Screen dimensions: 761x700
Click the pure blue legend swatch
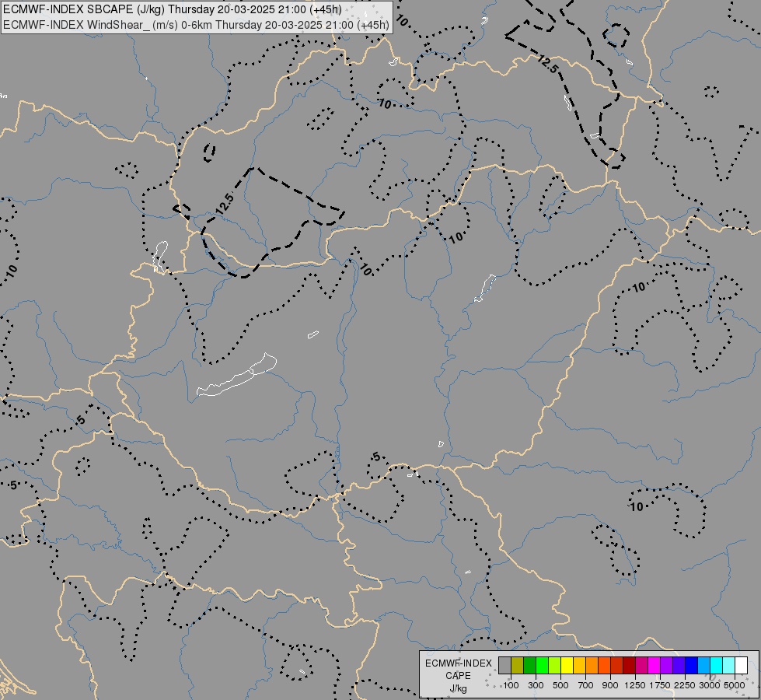tap(691, 666)
